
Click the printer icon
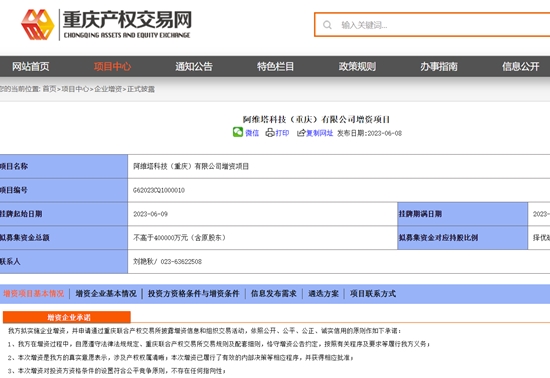pos(270,133)
